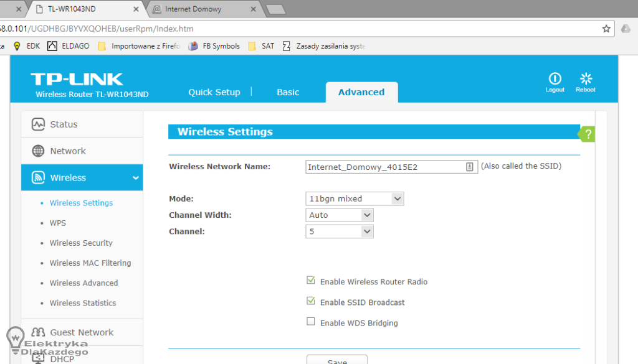Image resolution: width=638 pixels, height=364 pixels.
Task: Click the Status monitor icon in sidebar
Action: pos(39,124)
